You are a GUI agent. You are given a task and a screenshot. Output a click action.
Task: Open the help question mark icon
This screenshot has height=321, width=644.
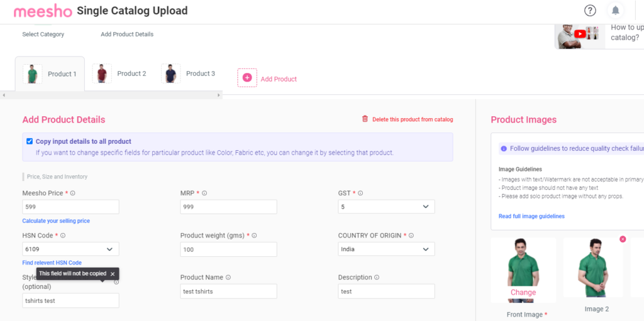tap(590, 11)
